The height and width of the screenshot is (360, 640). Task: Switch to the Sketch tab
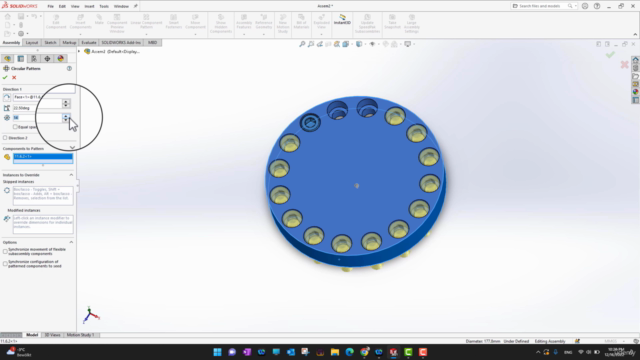click(50, 42)
